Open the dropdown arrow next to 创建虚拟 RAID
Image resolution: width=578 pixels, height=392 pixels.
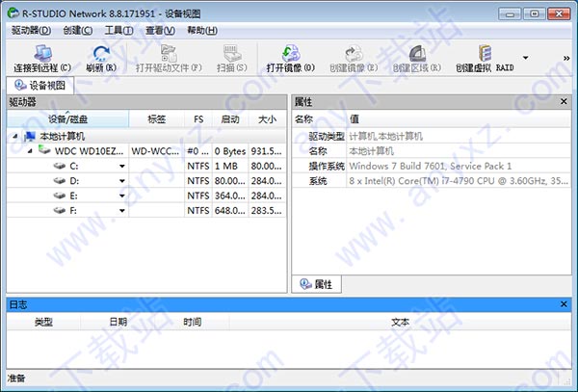525,58
